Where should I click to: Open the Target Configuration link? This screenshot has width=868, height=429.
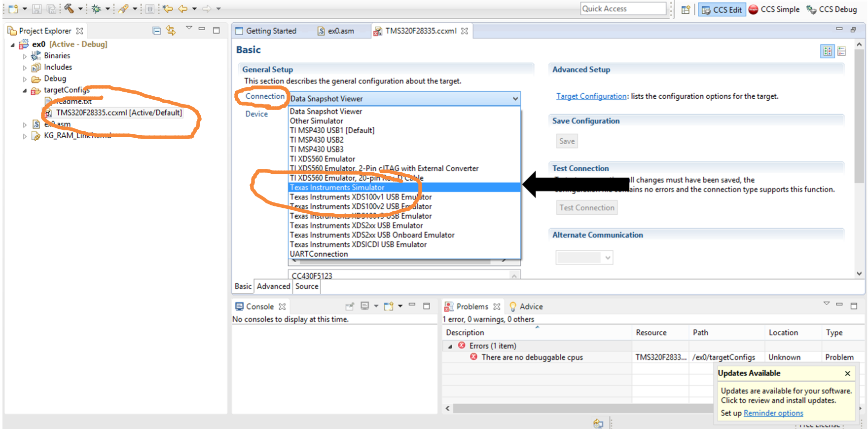click(591, 96)
